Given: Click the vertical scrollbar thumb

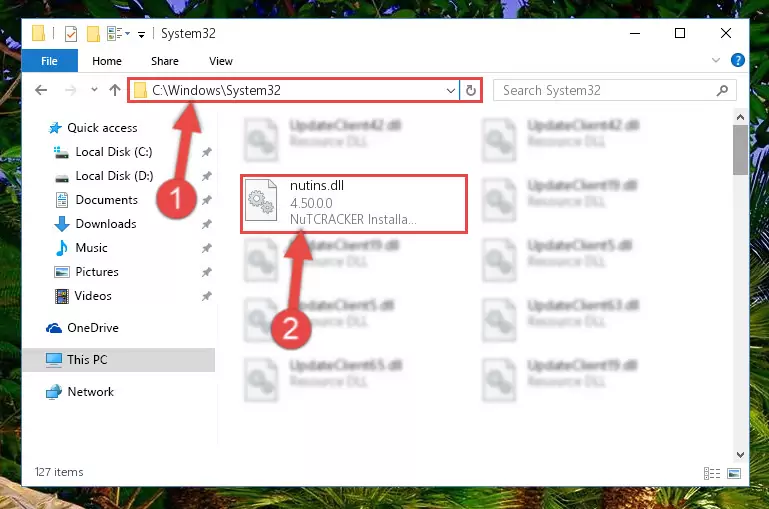Looking at the screenshot, I should 740,150.
